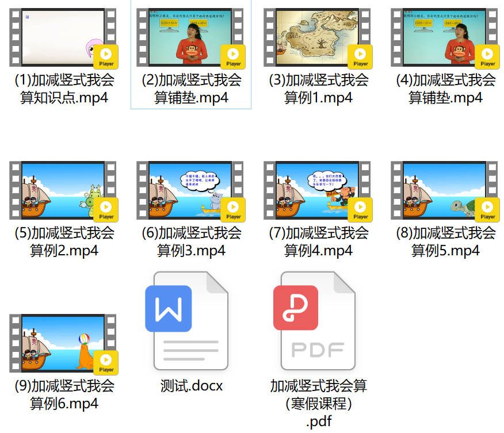504x433 pixels.
Task: Click Player badge on video (3) 算例1
Action: (360, 56)
